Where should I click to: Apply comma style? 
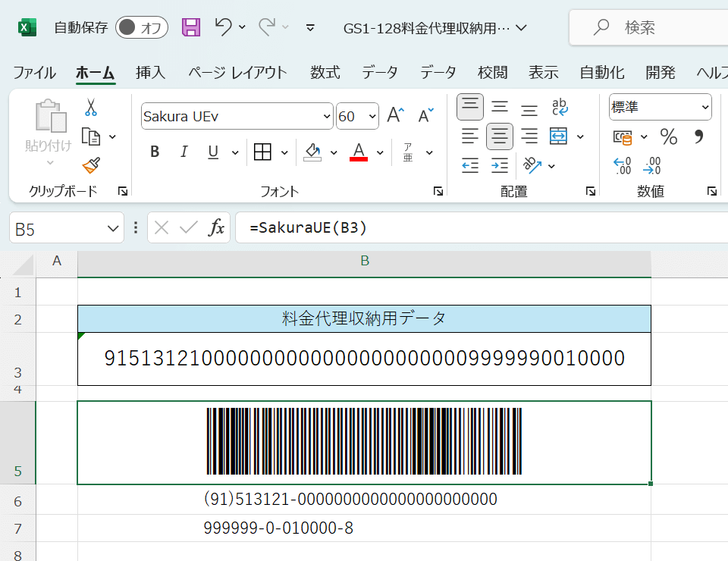(x=698, y=136)
